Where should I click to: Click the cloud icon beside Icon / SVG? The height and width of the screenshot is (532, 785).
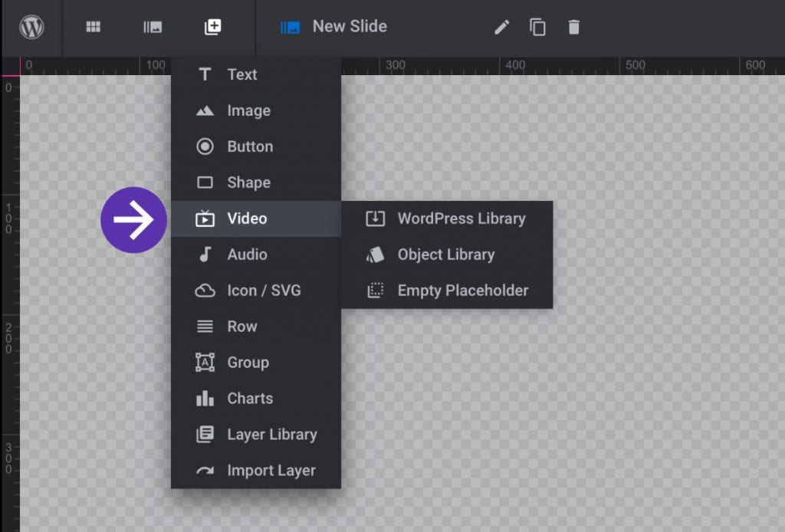pos(204,290)
